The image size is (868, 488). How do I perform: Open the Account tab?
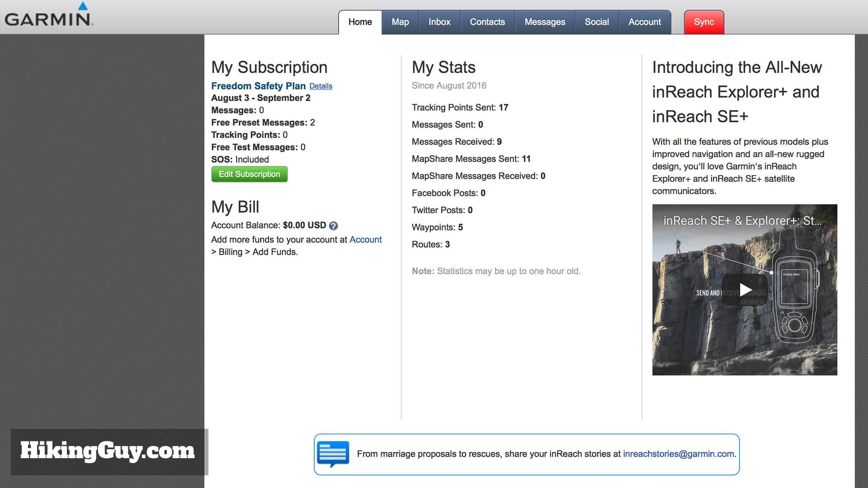(644, 22)
